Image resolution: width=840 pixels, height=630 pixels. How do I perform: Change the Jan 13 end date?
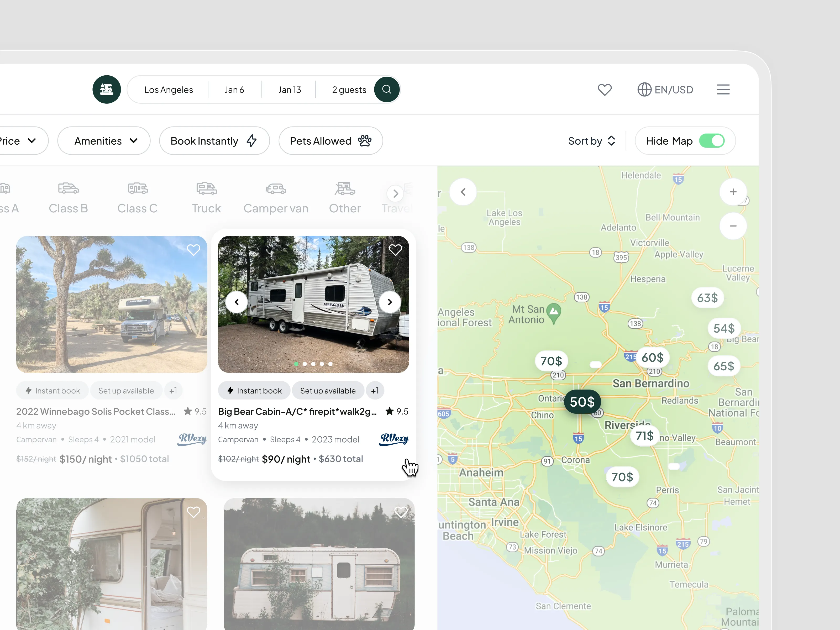point(289,90)
